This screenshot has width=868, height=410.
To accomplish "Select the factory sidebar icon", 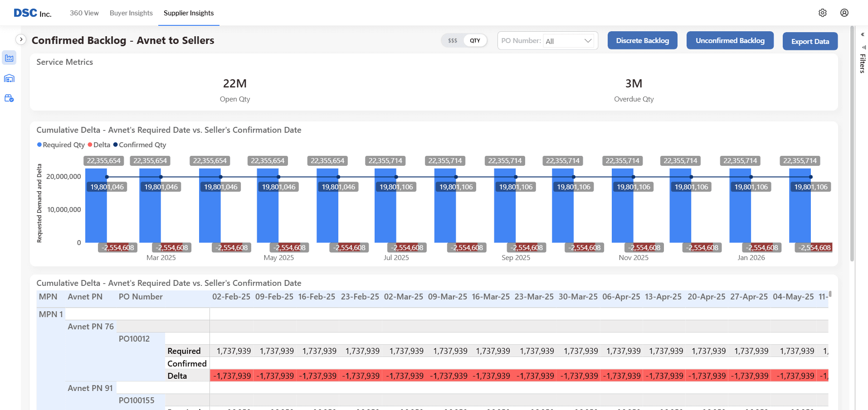I will click(9, 58).
